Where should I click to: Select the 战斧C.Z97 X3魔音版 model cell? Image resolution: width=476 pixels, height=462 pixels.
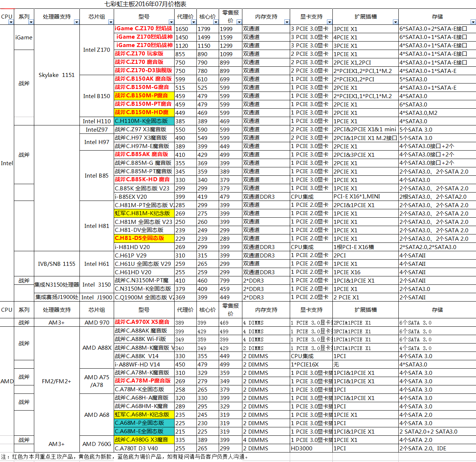tap(144, 129)
